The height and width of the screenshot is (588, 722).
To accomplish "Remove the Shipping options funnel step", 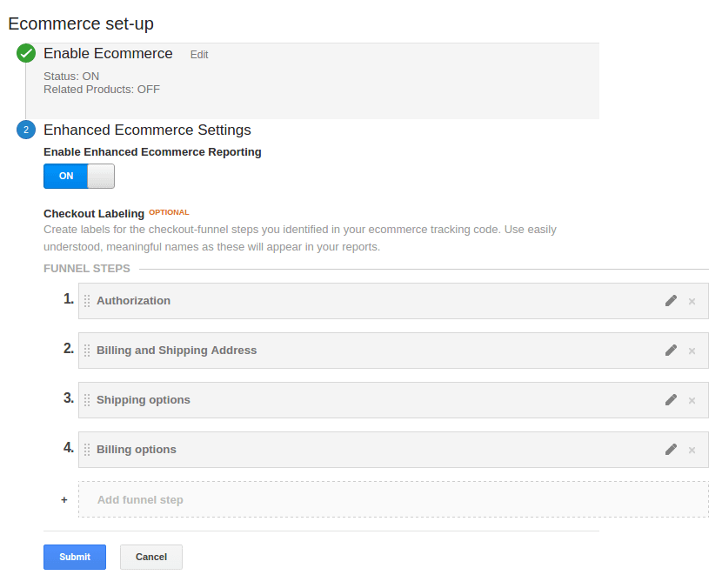I will pos(692,401).
